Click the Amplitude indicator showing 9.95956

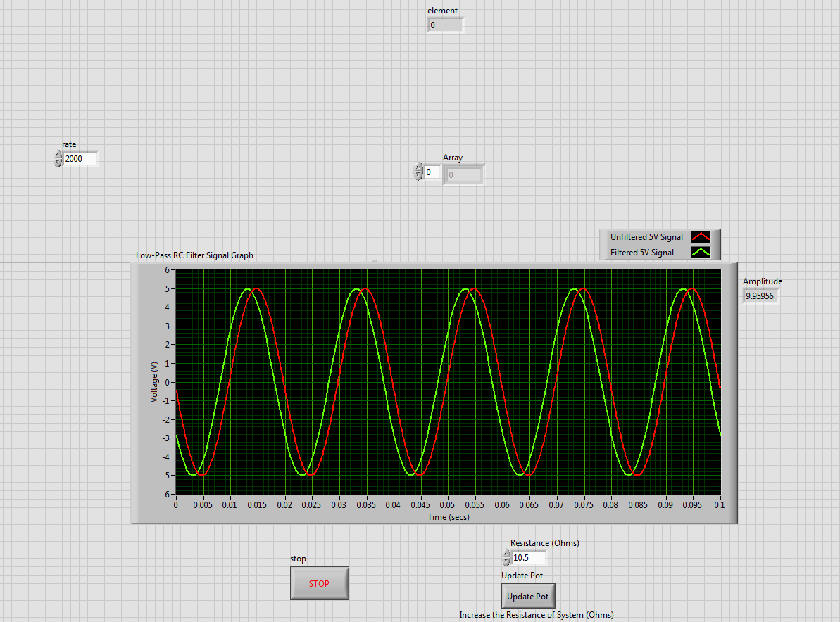tap(760, 296)
